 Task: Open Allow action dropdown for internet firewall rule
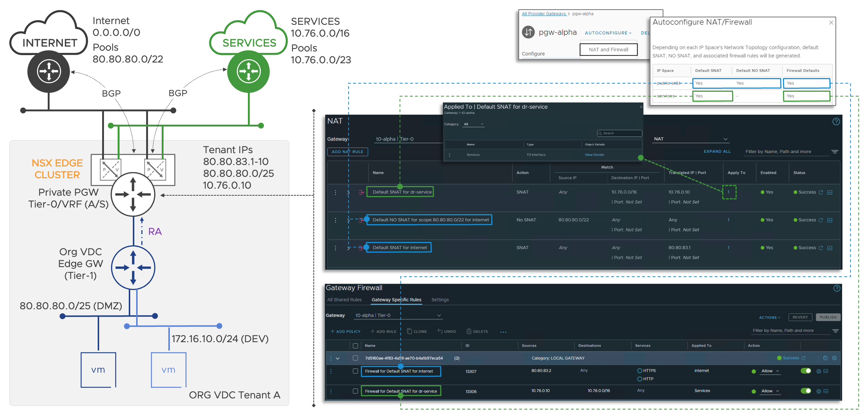770,371
